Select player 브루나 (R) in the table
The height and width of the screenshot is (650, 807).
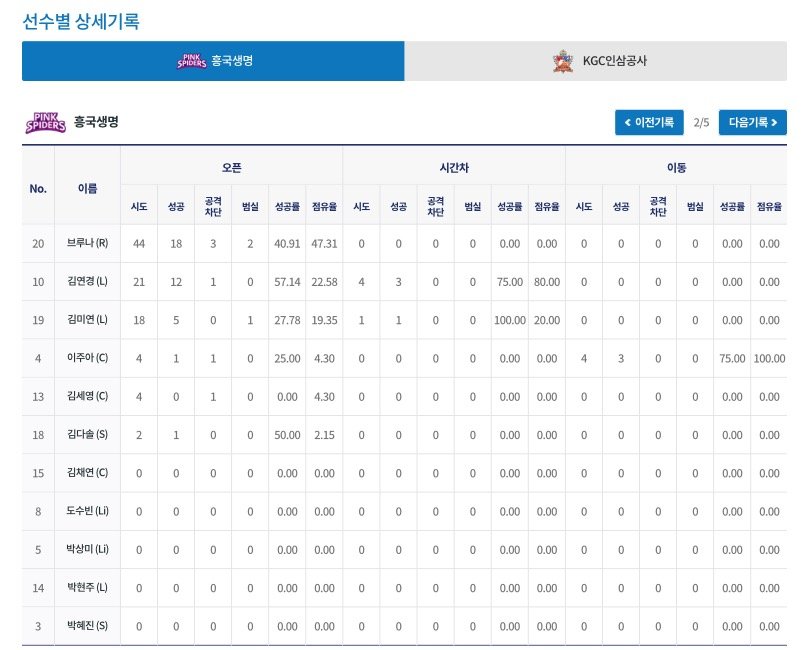pos(87,244)
